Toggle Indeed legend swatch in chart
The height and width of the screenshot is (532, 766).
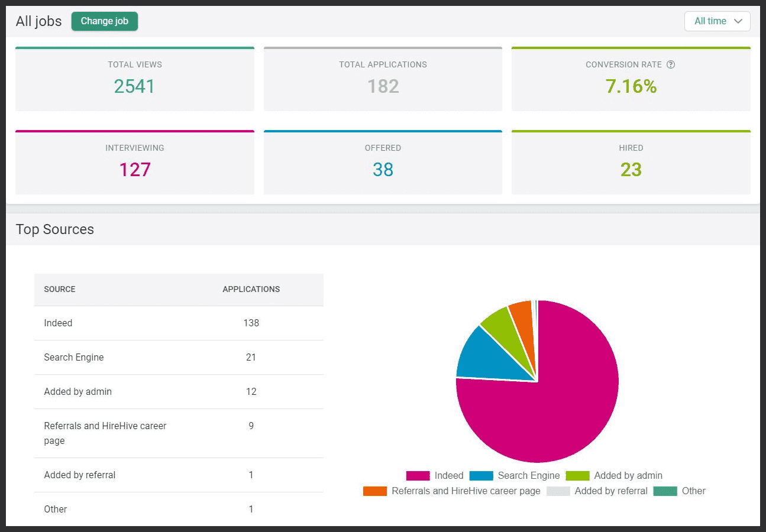click(418, 476)
